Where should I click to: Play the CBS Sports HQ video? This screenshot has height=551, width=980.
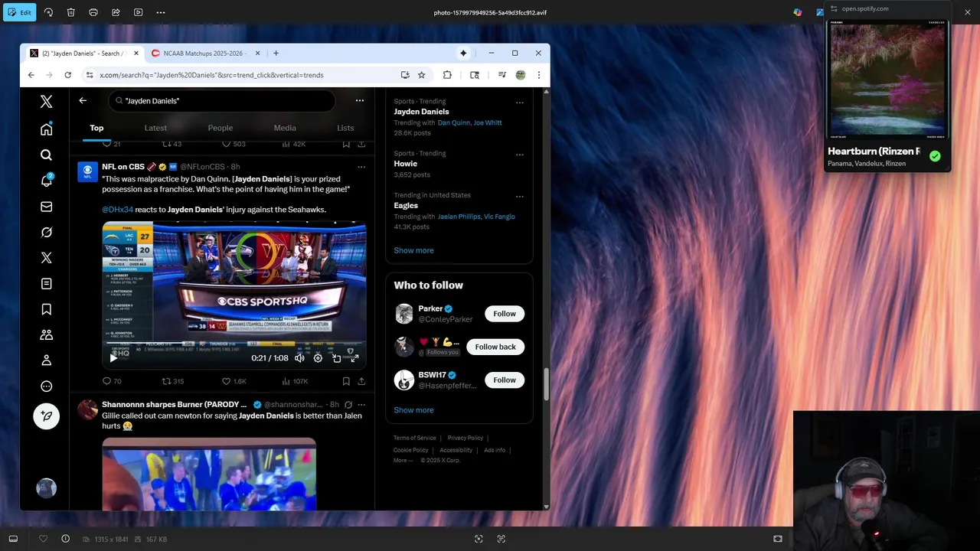tap(113, 358)
